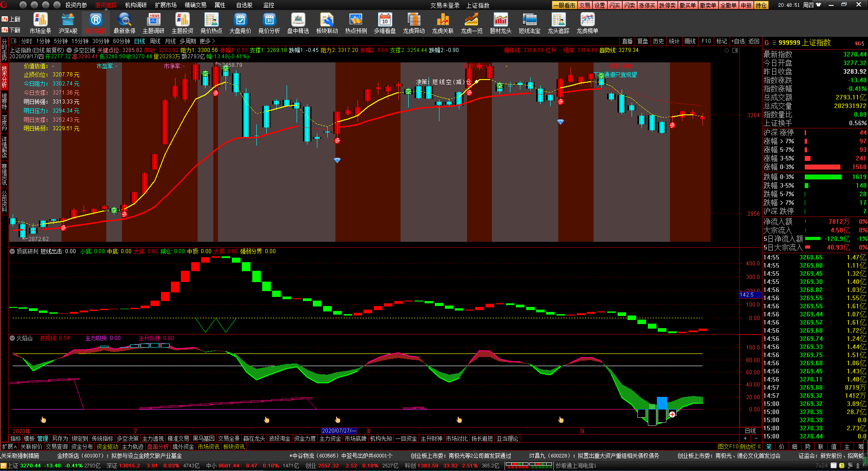Toggle the 火焰山 indicator panel circle
Viewport: 868px width, 471px height.
[x=12, y=338]
